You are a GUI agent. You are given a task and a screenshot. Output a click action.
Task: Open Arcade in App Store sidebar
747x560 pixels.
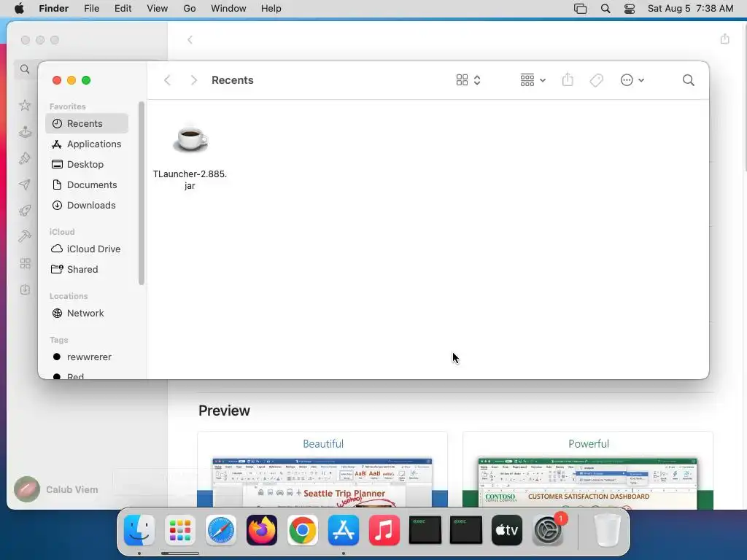(x=25, y=132)
